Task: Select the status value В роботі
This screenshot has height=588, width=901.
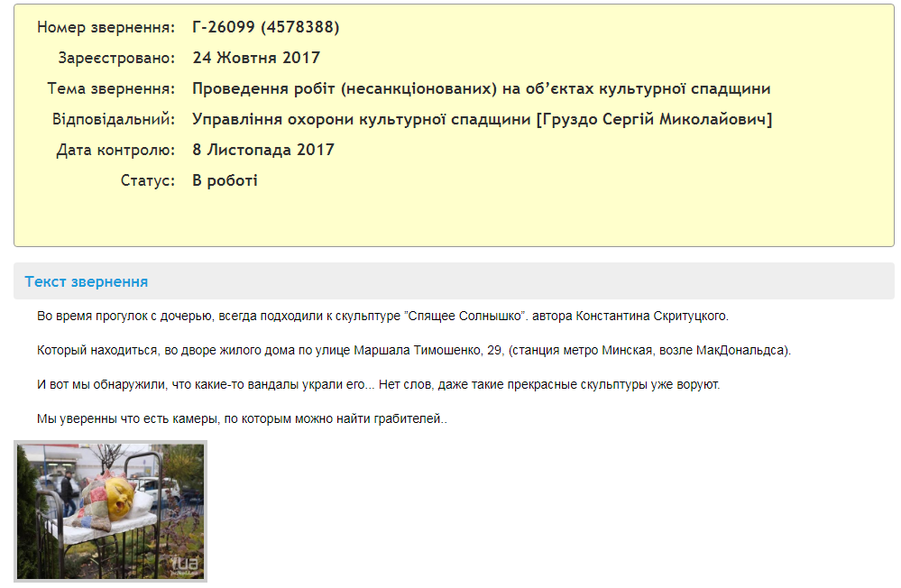Action: (225, 180)
